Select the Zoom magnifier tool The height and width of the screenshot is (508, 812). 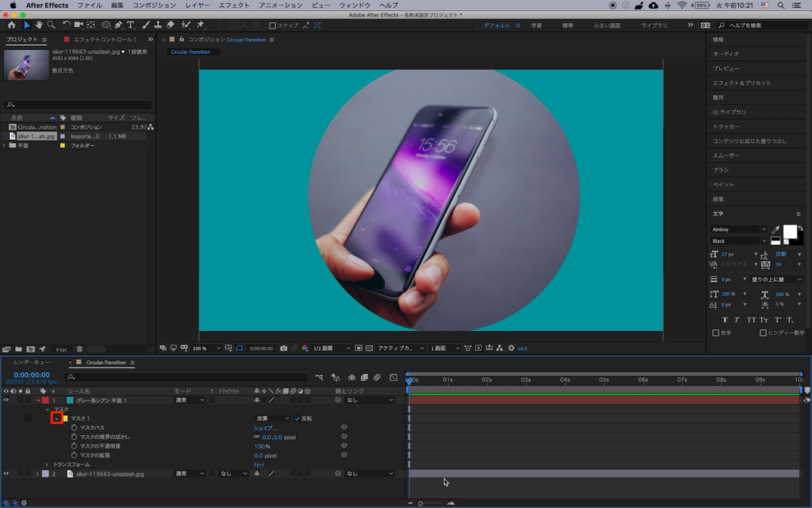point(50,25)
